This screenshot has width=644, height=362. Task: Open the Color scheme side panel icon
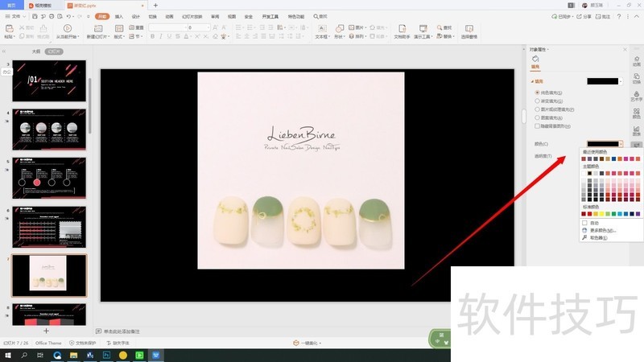636,113
